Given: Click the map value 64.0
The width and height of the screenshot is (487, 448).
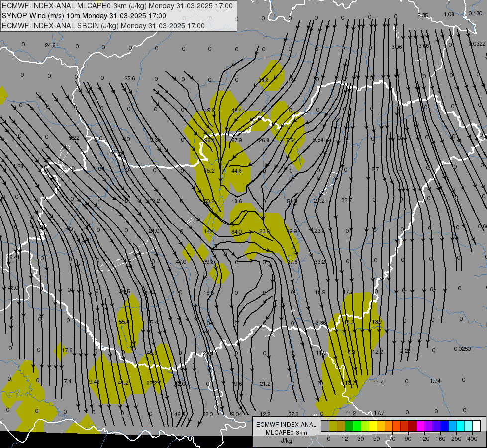Looking at the screenshot, I should click(x=236, y=232).
